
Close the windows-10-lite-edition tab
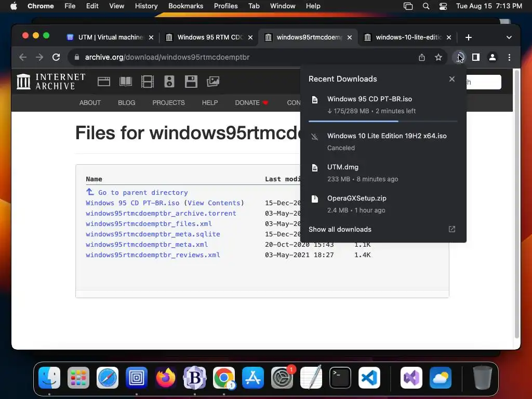tap(449, 37)
